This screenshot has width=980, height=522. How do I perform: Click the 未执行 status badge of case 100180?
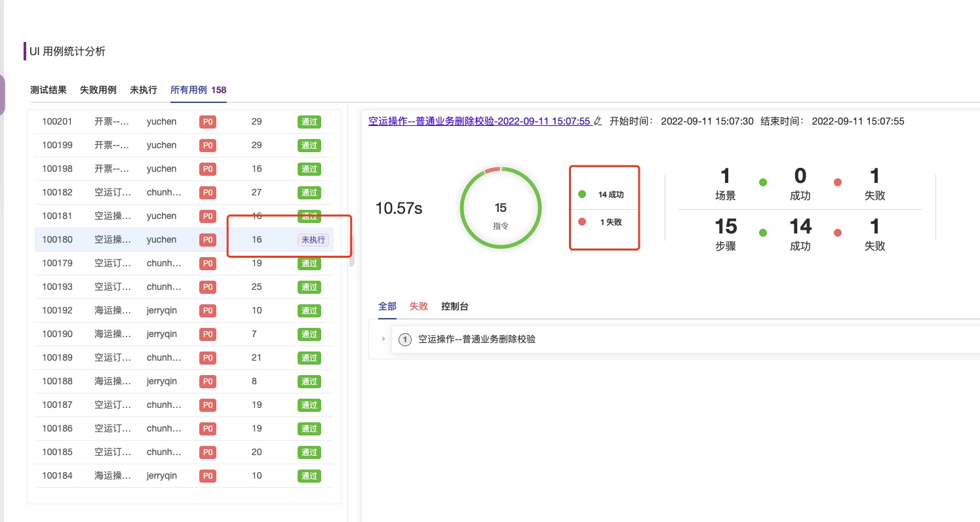[x=313, y=240]
